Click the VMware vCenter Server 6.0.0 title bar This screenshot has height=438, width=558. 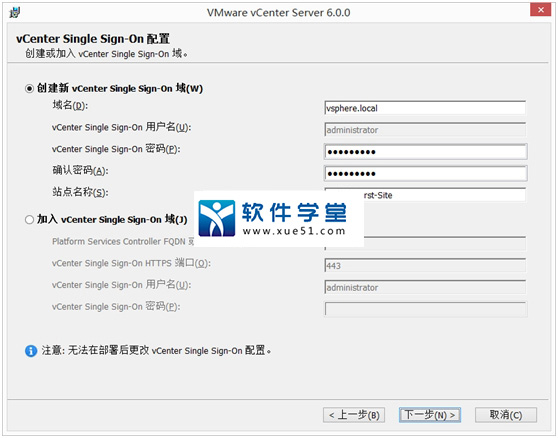coord(278,13)
